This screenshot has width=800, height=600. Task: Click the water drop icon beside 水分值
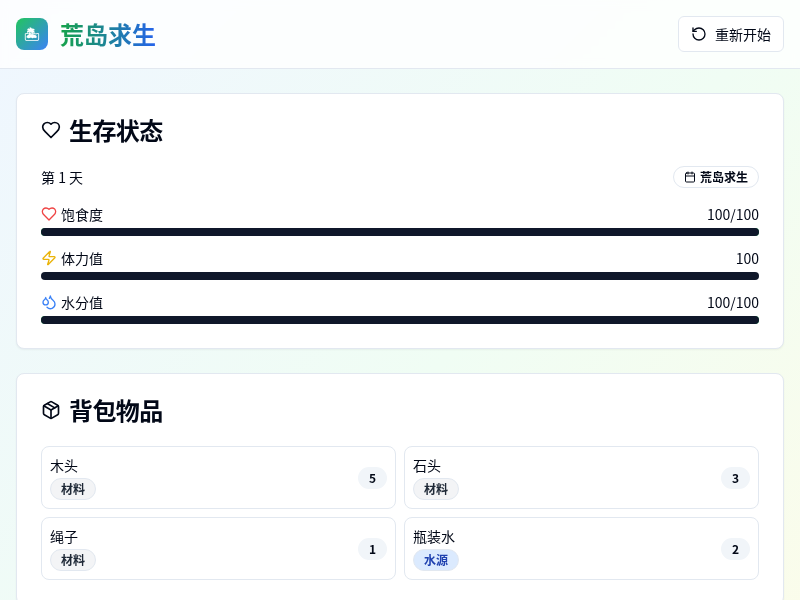(49, 302)
